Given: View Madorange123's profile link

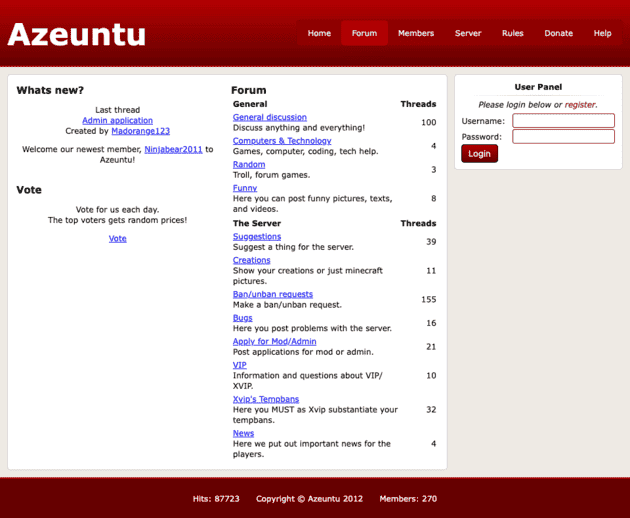Looking at the screenshot, I should (140, 131).
